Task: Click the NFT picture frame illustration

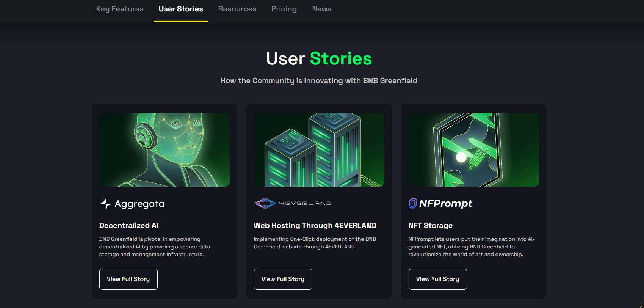Action: point(474,150)
